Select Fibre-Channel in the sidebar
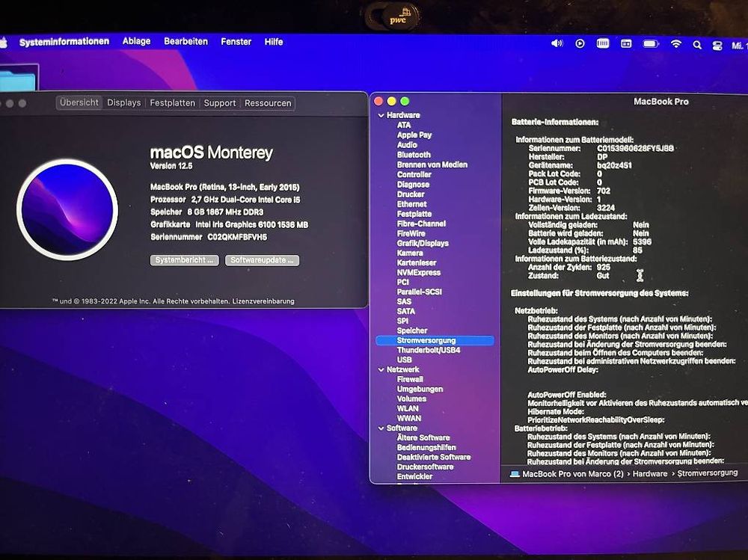The width and height of the screenshot is (748, 560). point(421,224)
